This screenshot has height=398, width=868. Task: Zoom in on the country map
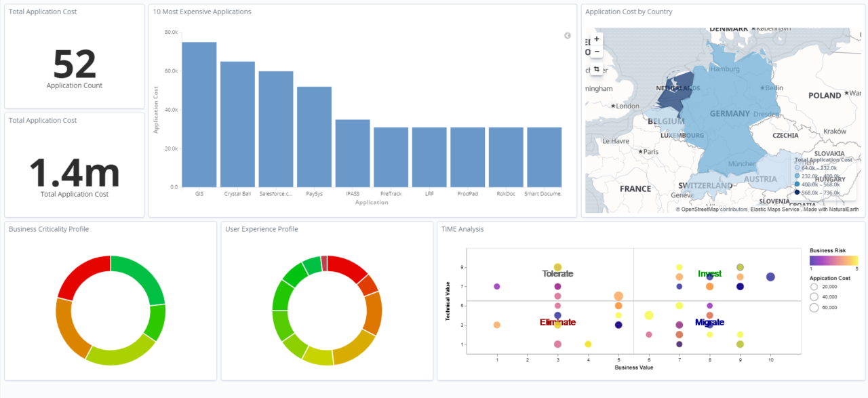[x=597, y=39]
